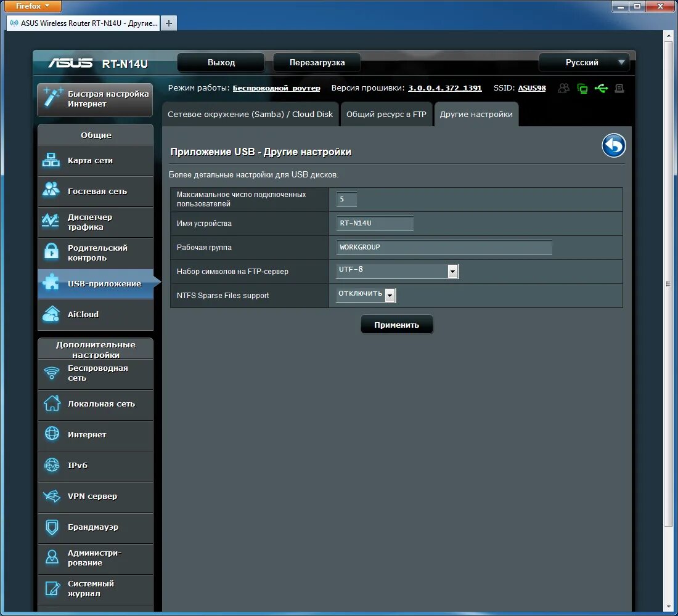Image resolution: width=678 pixels, height=616 pixels.
Task: Click the browser vertical scrollbar thumb
Action: (668, 284)
